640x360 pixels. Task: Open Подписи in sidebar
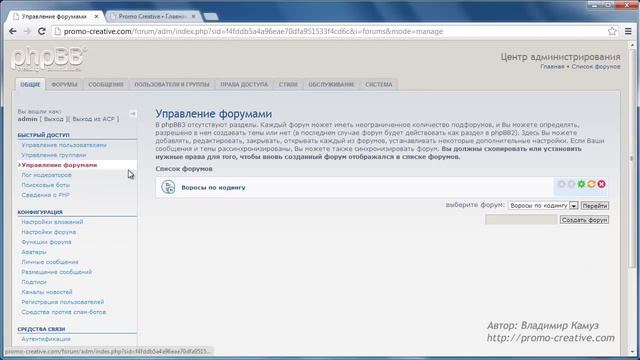[33, 282]
